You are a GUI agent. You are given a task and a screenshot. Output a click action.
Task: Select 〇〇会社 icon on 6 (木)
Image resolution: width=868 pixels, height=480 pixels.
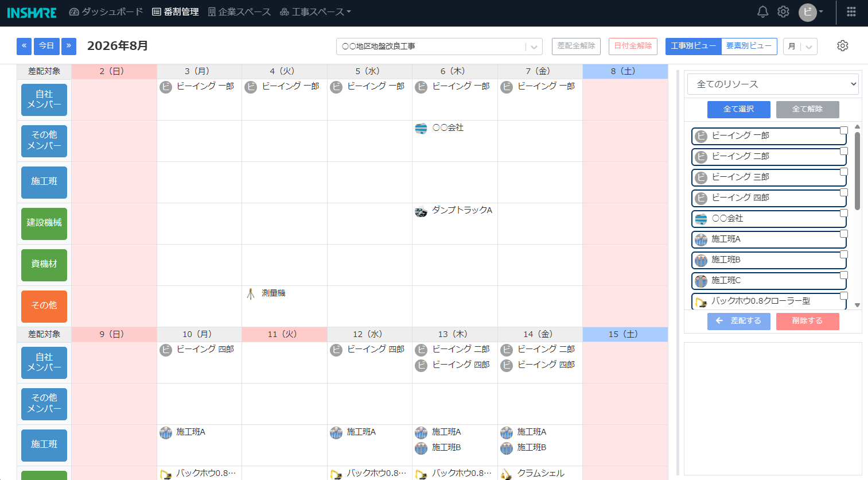[x=421, y=129]
